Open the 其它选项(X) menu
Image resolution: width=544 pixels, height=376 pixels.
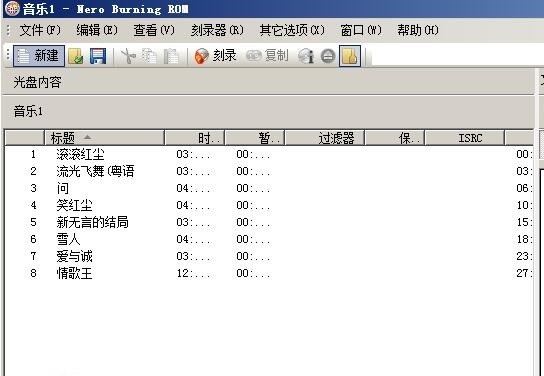(292, 30)
